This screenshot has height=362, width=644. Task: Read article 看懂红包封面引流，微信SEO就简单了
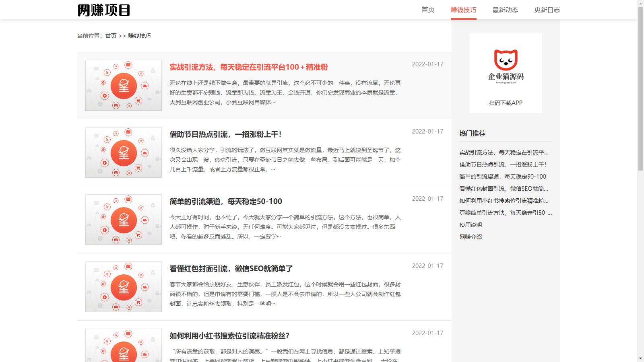[231, 269]
